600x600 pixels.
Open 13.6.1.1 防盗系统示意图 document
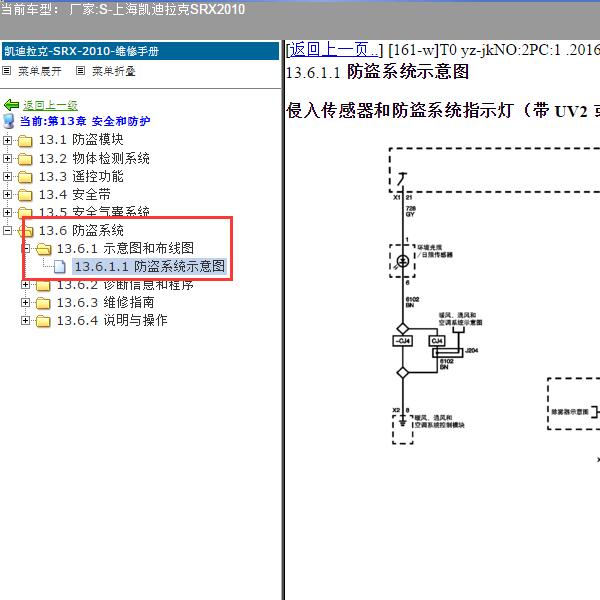[x=150, y=266]
